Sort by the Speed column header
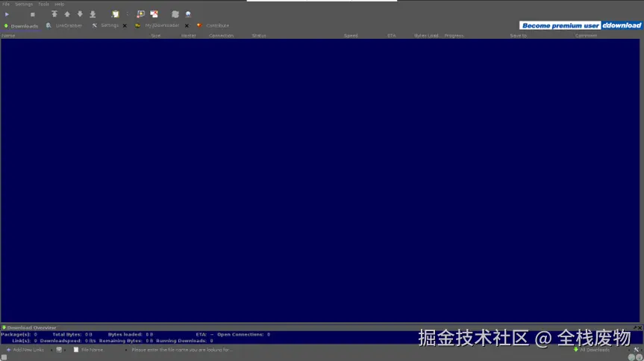 [x=351, y=36]
